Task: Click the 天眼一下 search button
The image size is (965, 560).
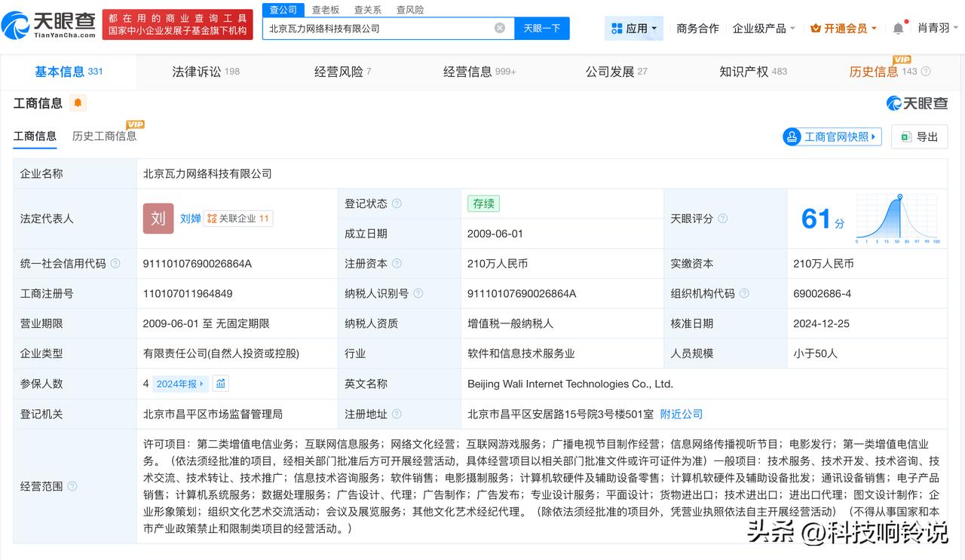Action: [542, 27]
